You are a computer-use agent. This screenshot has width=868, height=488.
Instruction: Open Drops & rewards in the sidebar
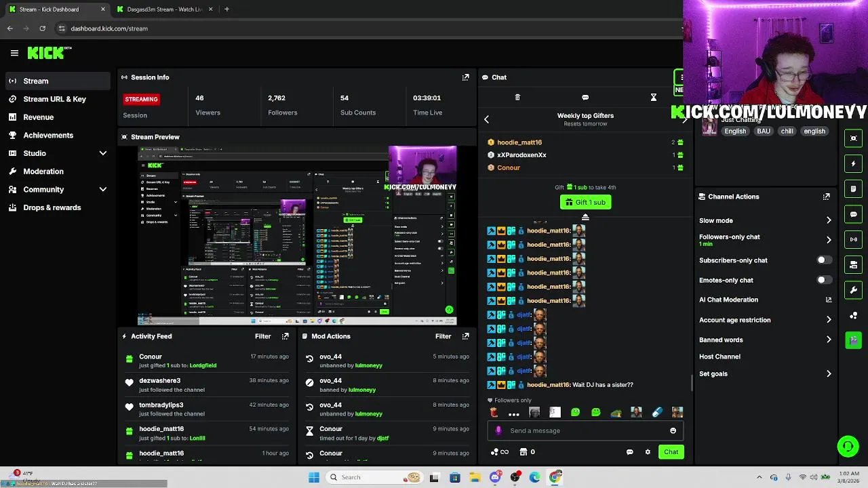pyautogui.click(x=58, y=207)
